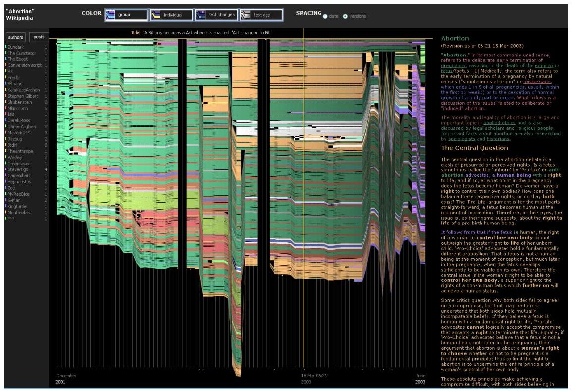This screenshot has width=588, height=391.
Task: Select author Zundark in the list
Action: 18,47
